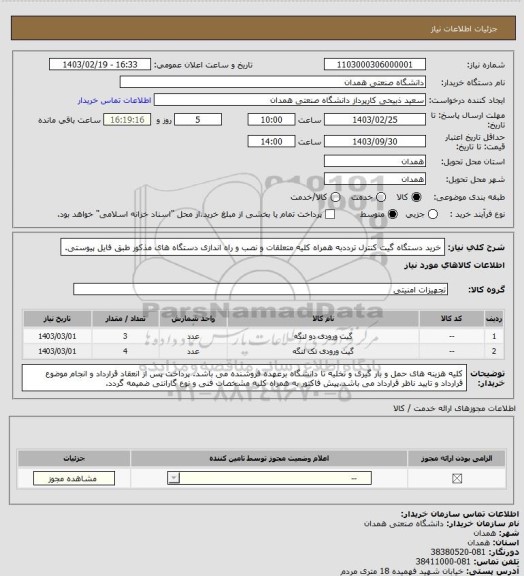Tick the اسناد خزانه اسلامی payment checkbox

[330, 215]
